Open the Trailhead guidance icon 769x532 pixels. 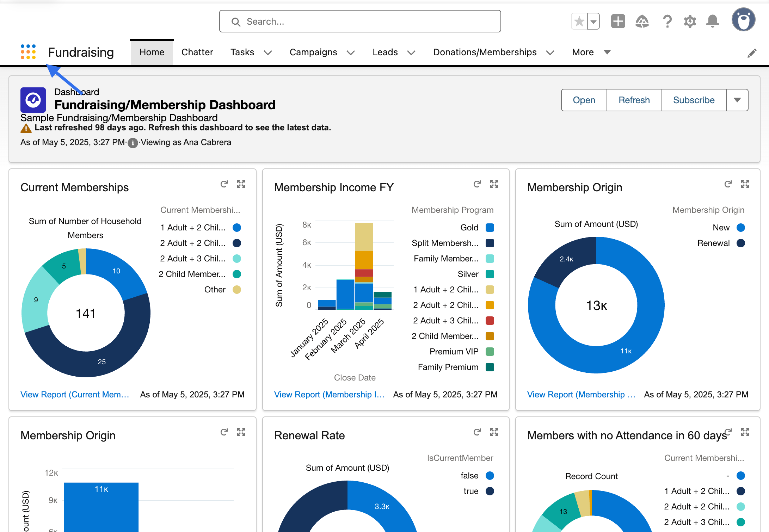[x=642, y=21]
